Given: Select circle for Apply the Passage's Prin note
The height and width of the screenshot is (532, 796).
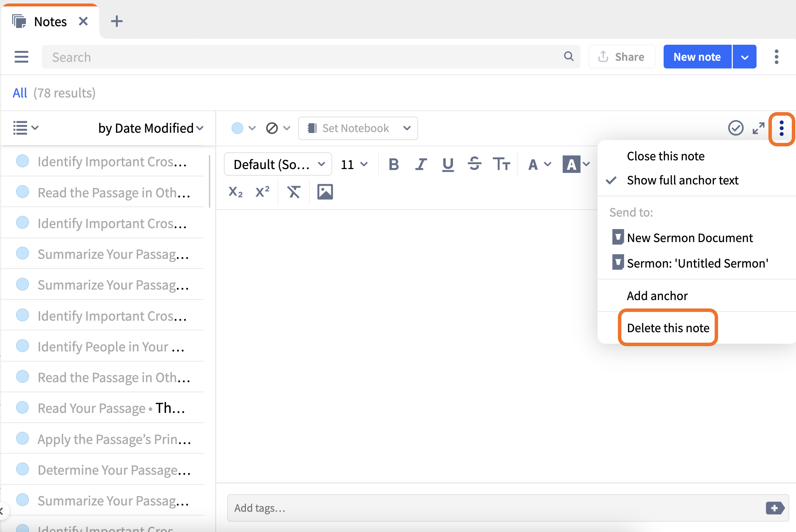Looking at the screenshot, I should 23,438.
